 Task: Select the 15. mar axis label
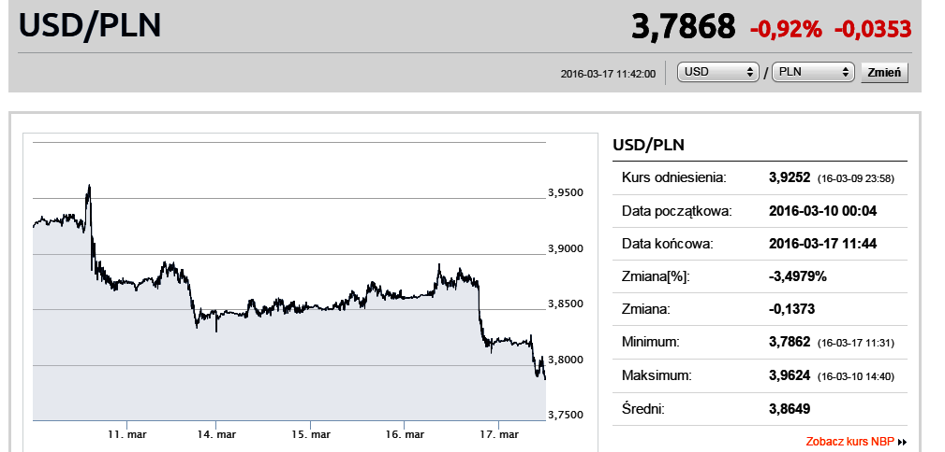[311, 434]
